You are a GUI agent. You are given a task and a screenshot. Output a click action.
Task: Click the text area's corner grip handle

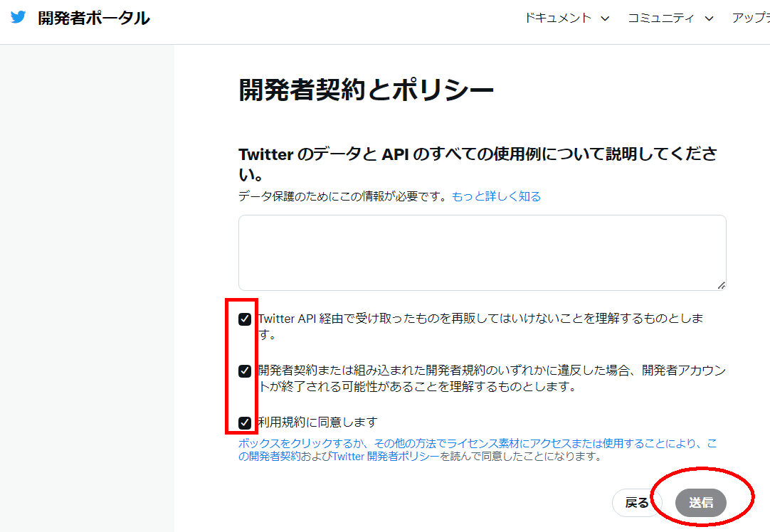(x=721, y=285)
